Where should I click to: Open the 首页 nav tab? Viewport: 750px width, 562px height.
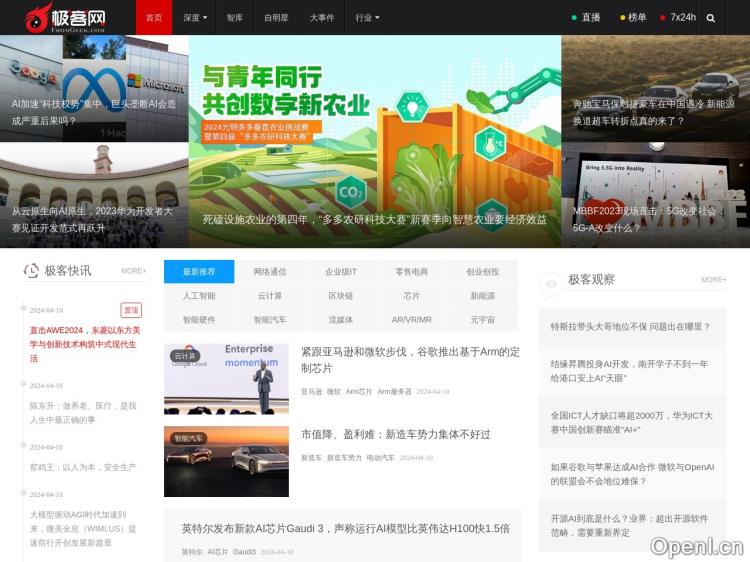[x=154, y=17]
